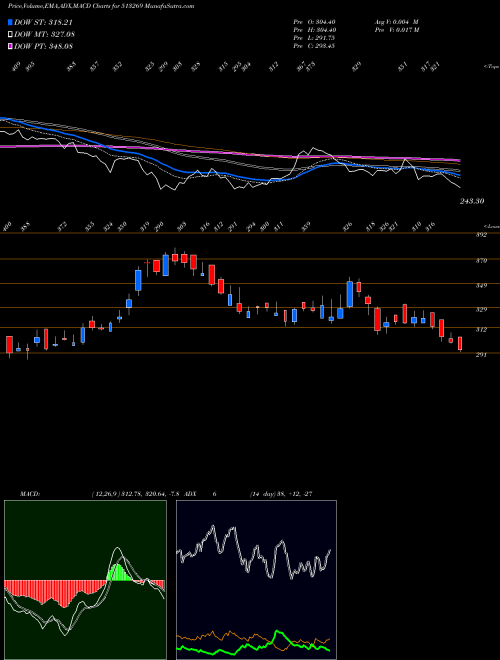500x660 pixels.
Task: Click the 329 price axis label
Action: tap(481, 310)
